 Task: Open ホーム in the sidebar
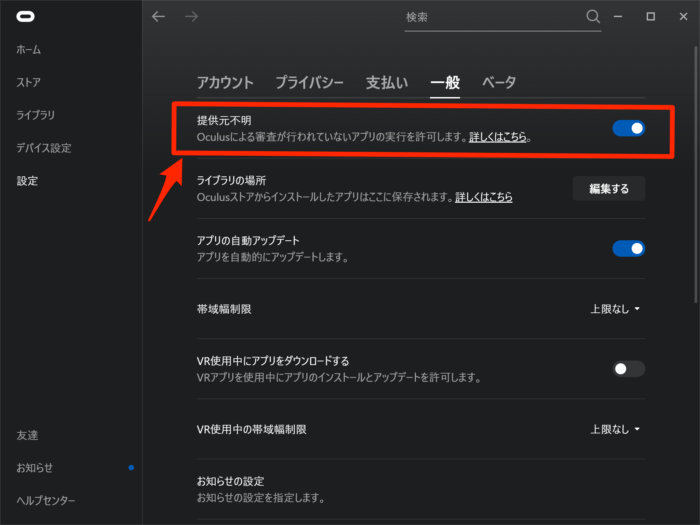coord(29,50)
